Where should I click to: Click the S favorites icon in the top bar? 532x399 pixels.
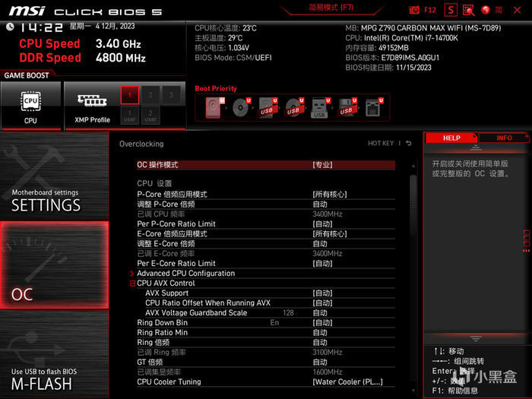451,10
